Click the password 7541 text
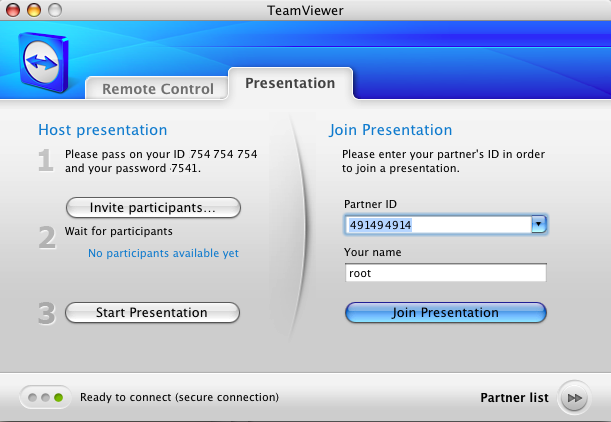 [x=158, y=168]
